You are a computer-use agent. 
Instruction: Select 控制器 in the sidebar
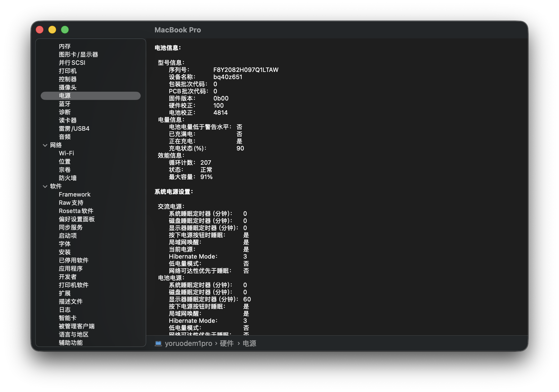pos(68,79)
